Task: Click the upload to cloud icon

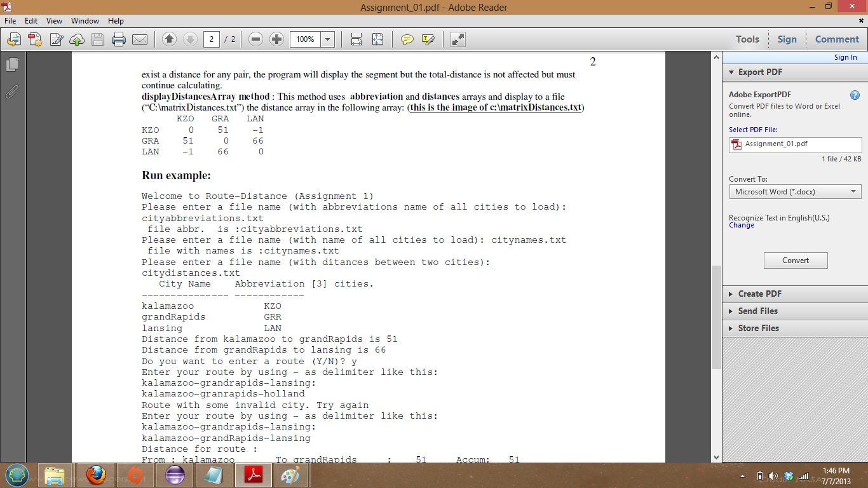Action: pyautogui.click(x=77, y=39)
